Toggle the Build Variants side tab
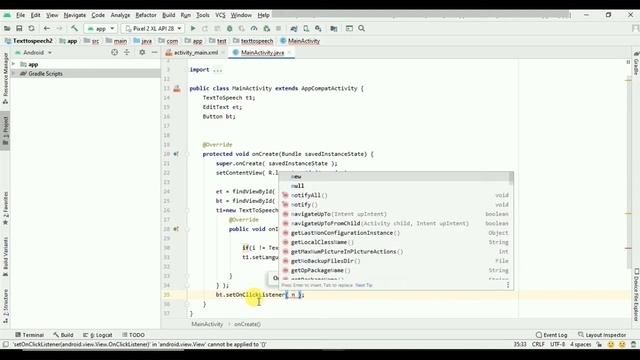This screenshot has width=640, height=360. (x=5, y=257)
